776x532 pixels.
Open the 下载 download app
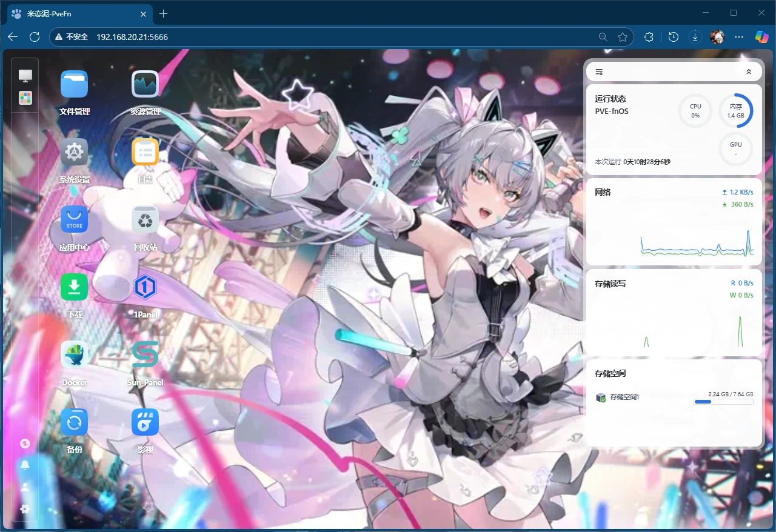click(x=75, y=288)
